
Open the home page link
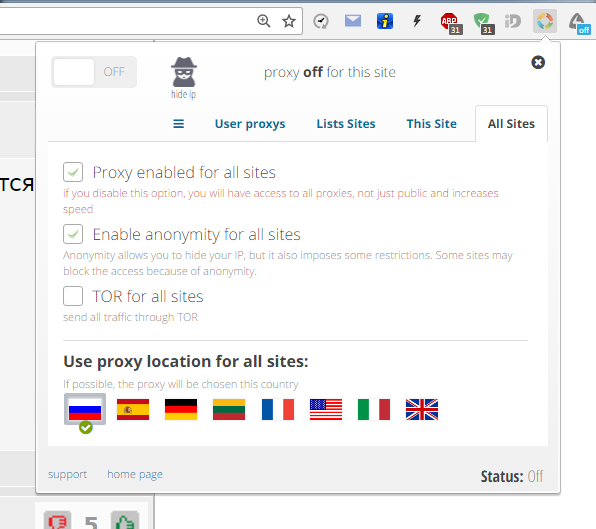(x=135, y=475)
